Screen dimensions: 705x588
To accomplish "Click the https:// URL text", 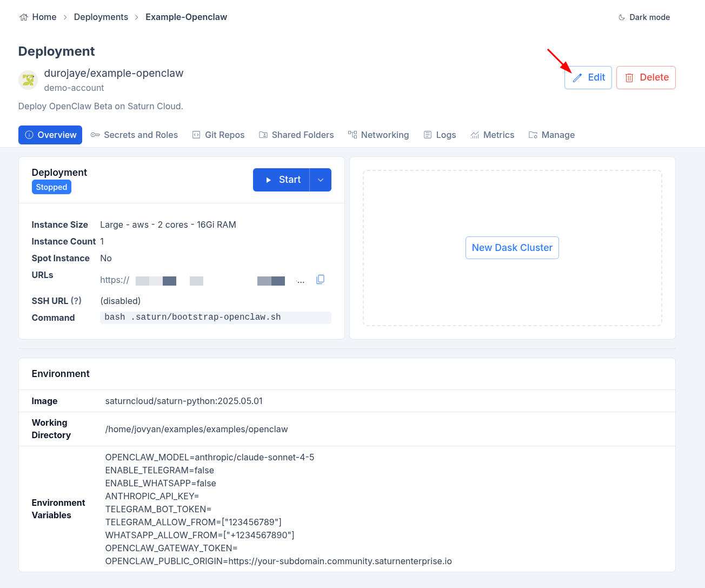I will coord(115,280).
